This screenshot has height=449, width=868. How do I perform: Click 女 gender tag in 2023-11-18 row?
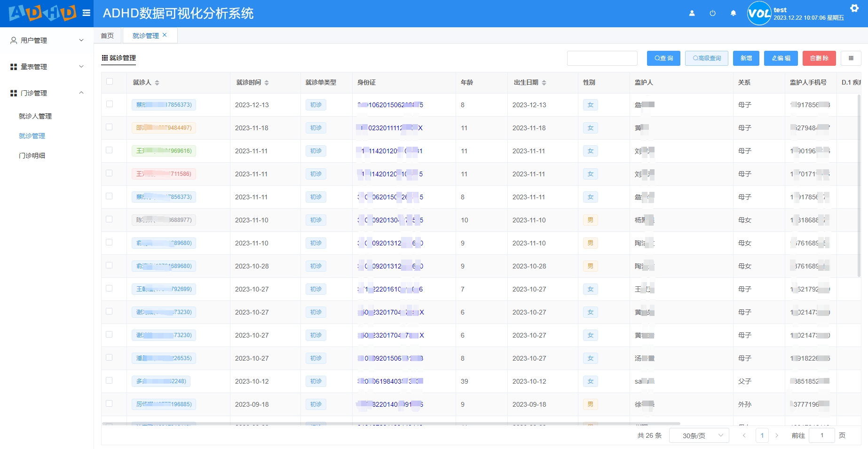pos(591,128)
